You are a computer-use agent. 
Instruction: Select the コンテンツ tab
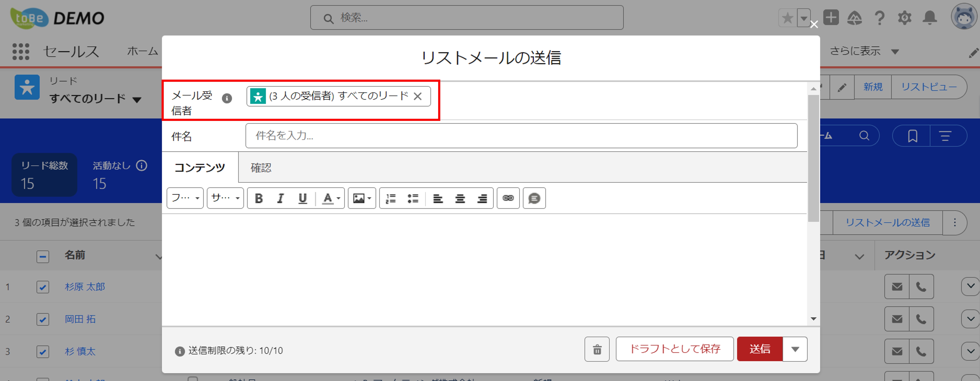click(x=200, y=168)
